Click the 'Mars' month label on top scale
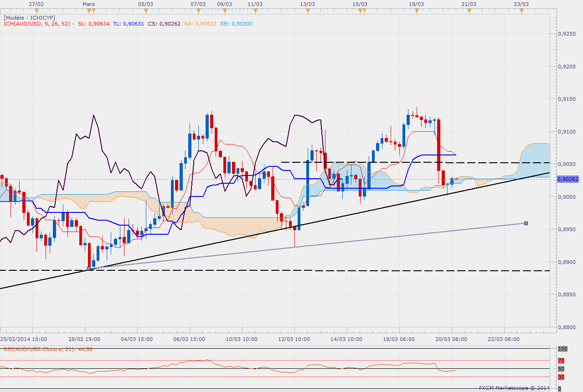 [x=89, y=4]
